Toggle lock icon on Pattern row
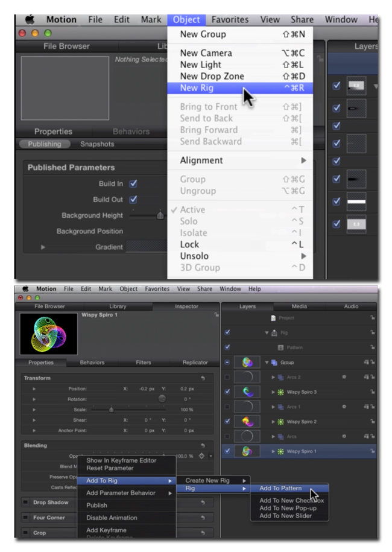Viewport: 392px width, 552px height. (x=372, y=347)
